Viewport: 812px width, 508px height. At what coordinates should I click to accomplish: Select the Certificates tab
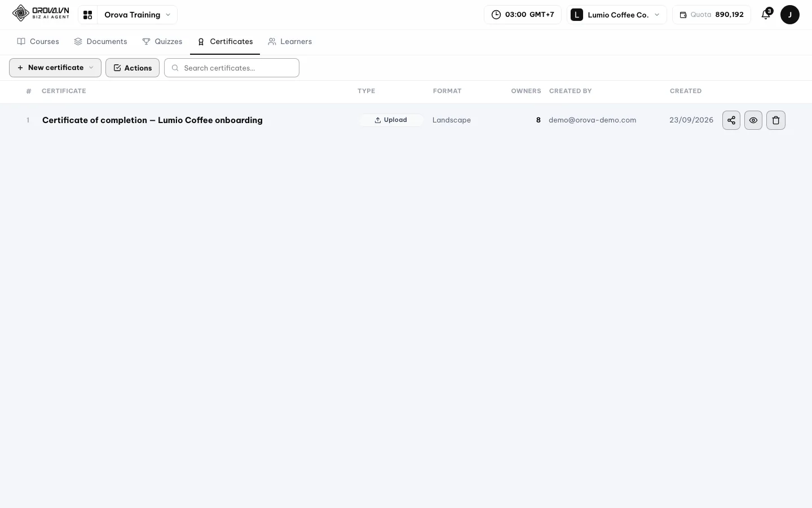tap(225, 42)
